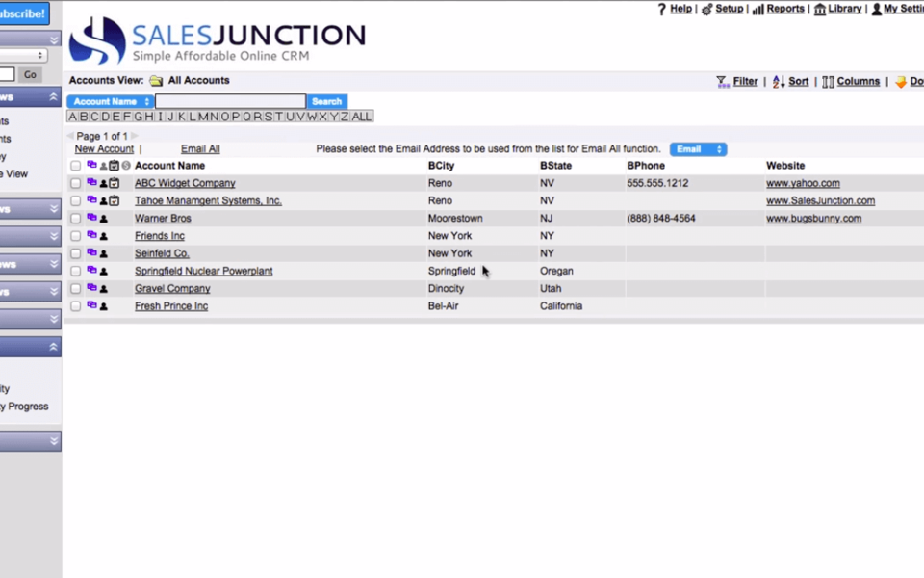This screenshot has height=578, width=924.
Task: Open www.SalesJunction.com website link
Action: [820, 201]
